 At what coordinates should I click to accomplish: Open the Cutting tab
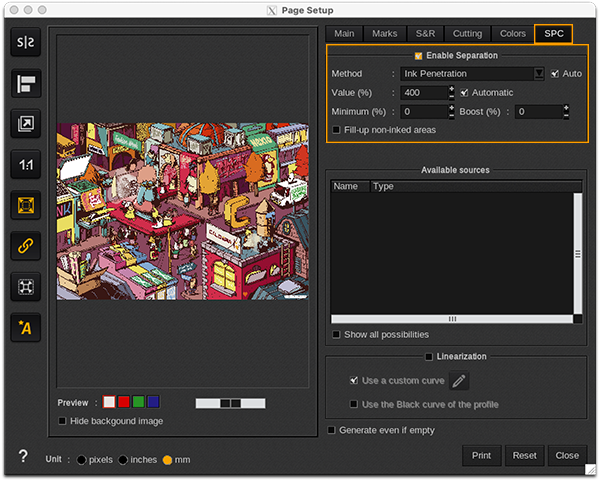tap(467, 34)
